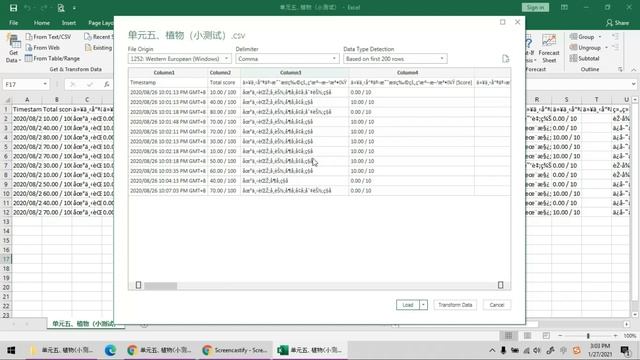640x360 pixels.
Task: Click the Forecast Sheet icon
Action: [x=549, y=49]
